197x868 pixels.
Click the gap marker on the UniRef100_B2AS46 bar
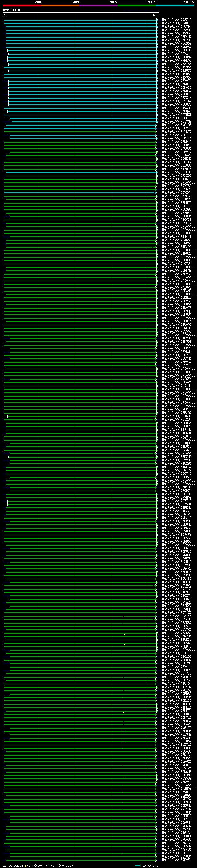click(x=125, y=644)
